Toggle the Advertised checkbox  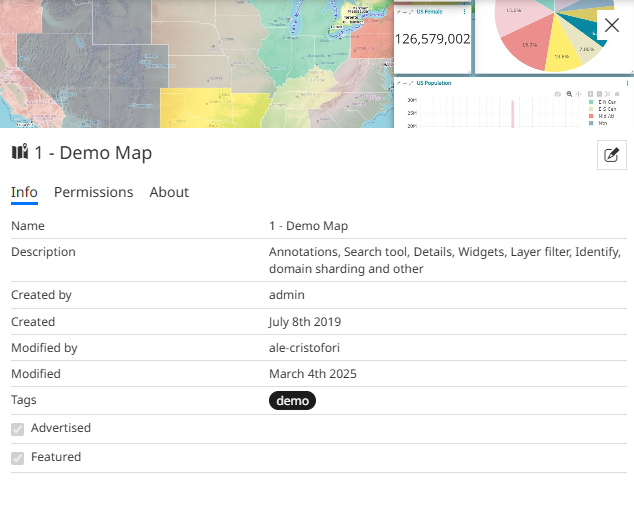pos(17,429)
